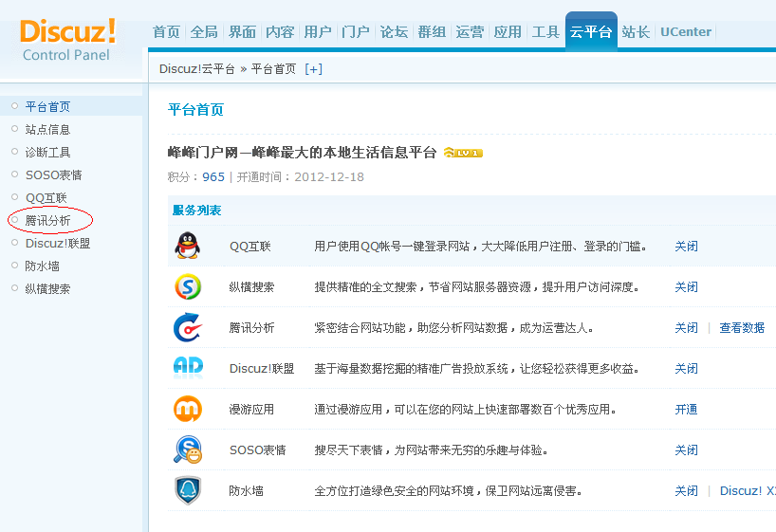Click 关闭 for 纵横搜索 service
Image resolution: width=776 pixels, height=532 pixels.
[687, 286]
